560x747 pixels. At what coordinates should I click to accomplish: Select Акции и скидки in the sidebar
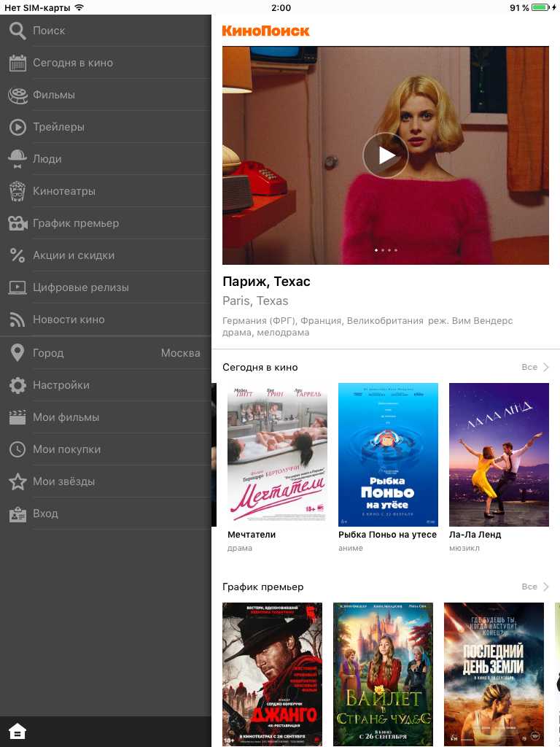click(x=105, y=255)
